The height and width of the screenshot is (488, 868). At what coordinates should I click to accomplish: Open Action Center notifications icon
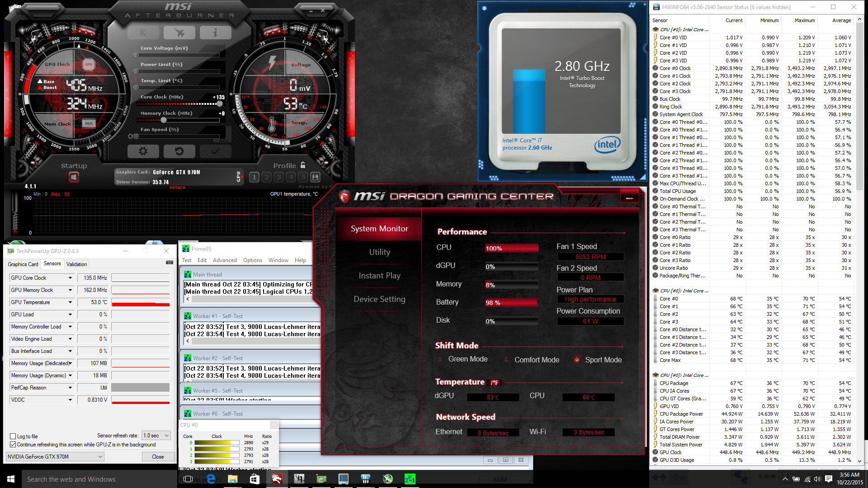tap(829, 479)
